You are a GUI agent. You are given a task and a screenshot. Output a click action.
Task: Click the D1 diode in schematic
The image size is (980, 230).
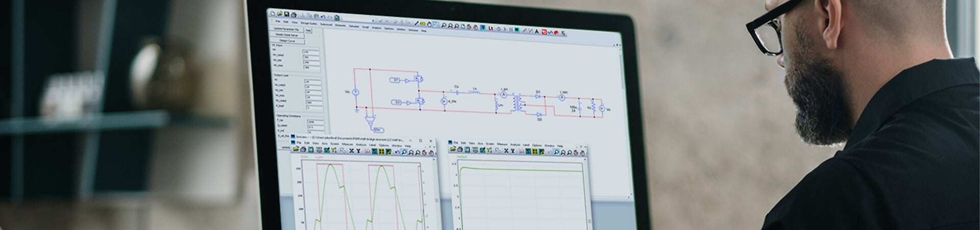[x=538, y=96]
